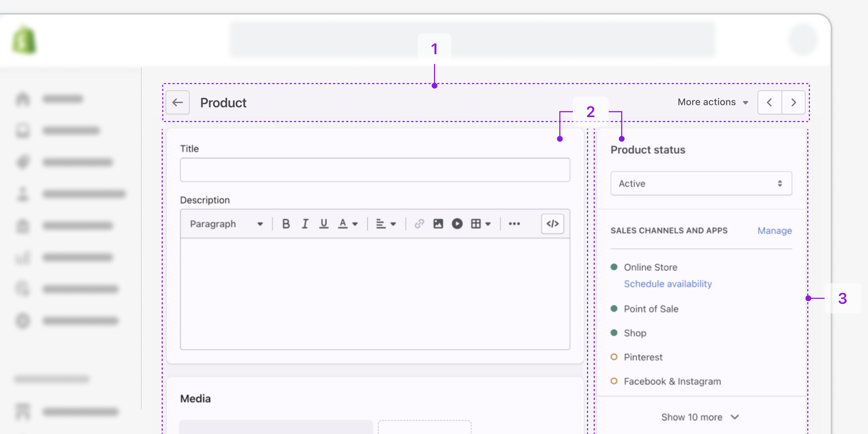868x434 pixels.
Task: Change Product status using the Active dropdown
Action: coord(701,183)
